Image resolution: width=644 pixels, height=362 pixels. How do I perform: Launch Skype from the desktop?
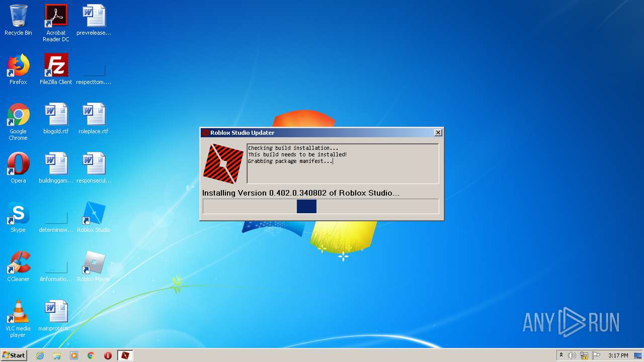pos(18,217)
